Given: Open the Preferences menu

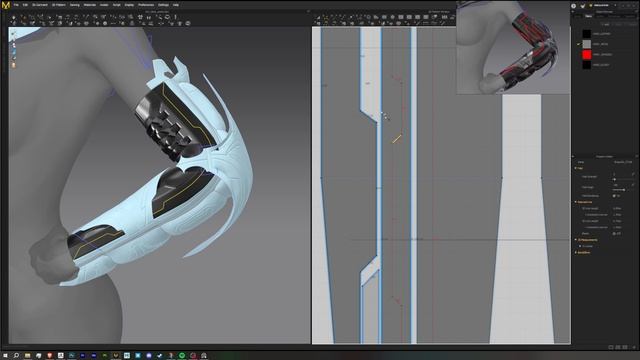Looking at the screenshot, I should click(x=146, y=5).
